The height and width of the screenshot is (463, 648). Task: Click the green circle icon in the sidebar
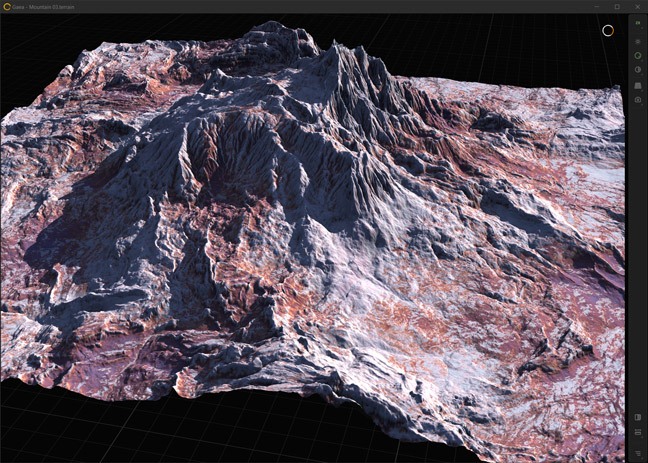click(638, 55)
